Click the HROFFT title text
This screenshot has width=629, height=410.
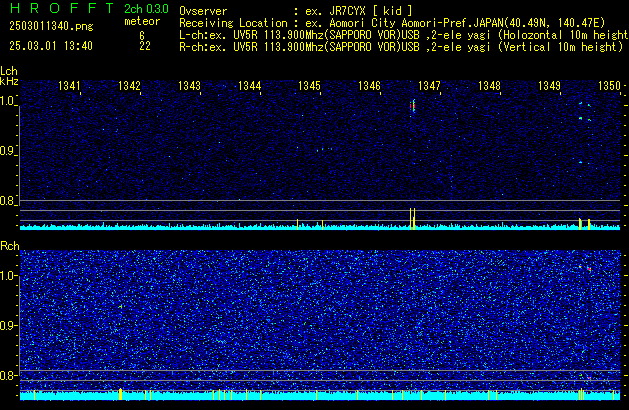click(x=62, y=8)
